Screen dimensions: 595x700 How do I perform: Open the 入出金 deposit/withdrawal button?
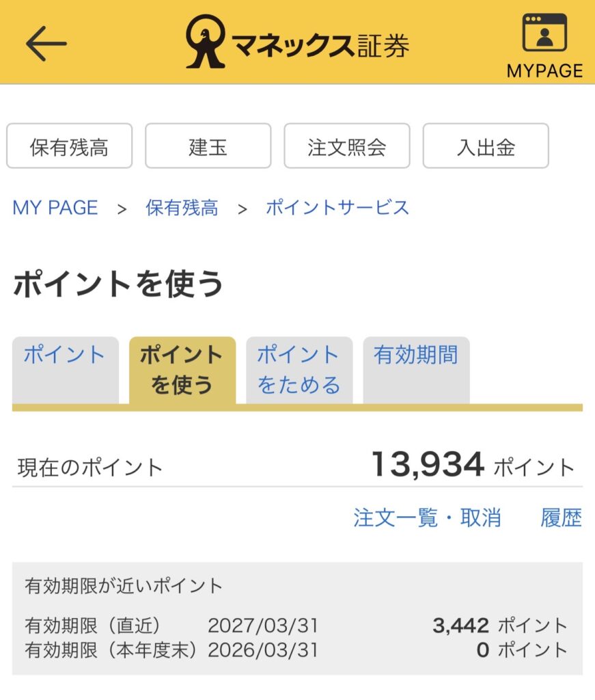[x=486, y=146]
